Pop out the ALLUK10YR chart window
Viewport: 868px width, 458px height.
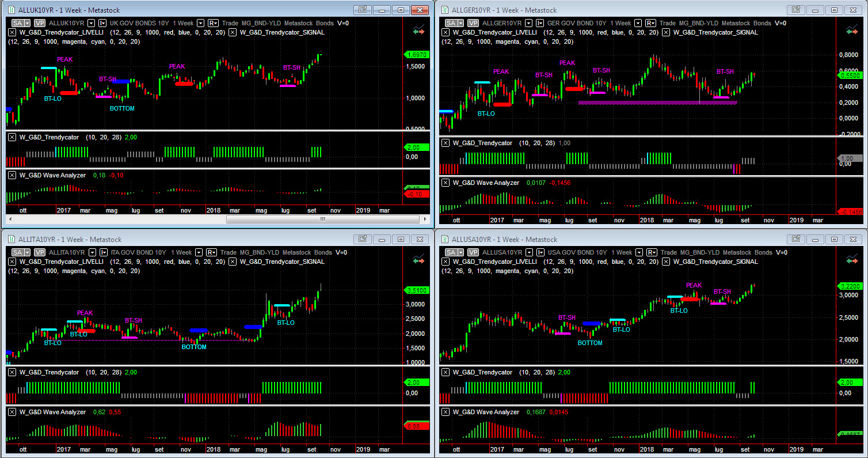pyautogui.click(x=363, y=10)
